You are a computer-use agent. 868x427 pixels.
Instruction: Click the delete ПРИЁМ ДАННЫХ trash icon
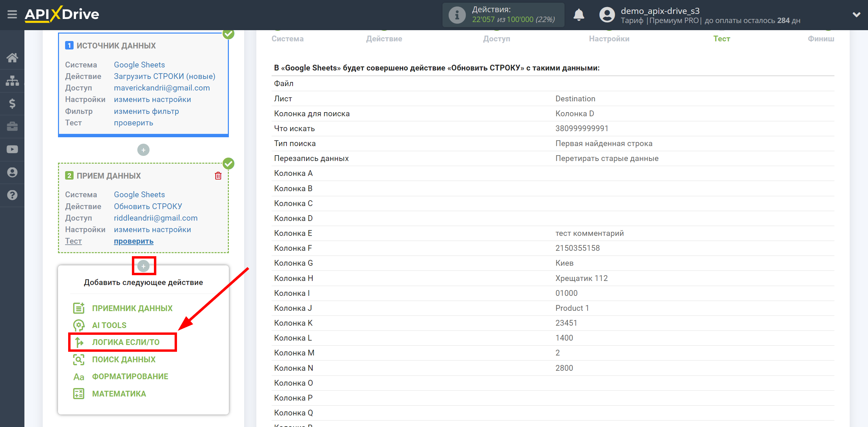218,176
